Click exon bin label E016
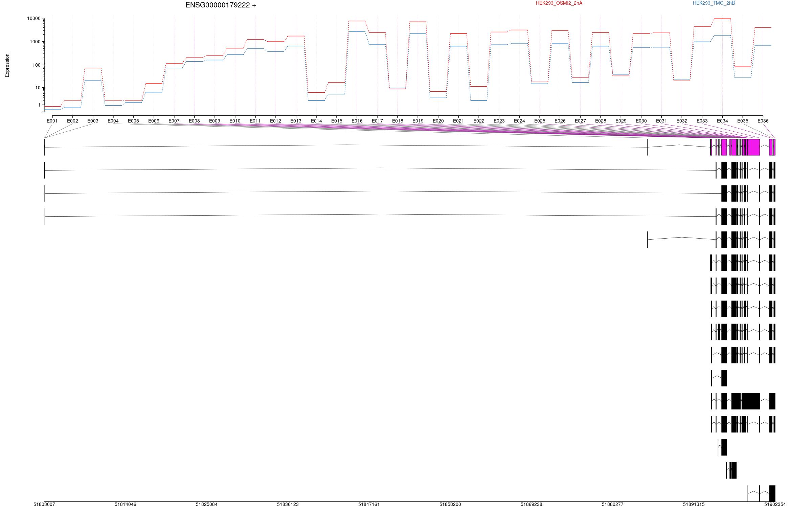Screen dimensions: 812x511 coord(357,121)
